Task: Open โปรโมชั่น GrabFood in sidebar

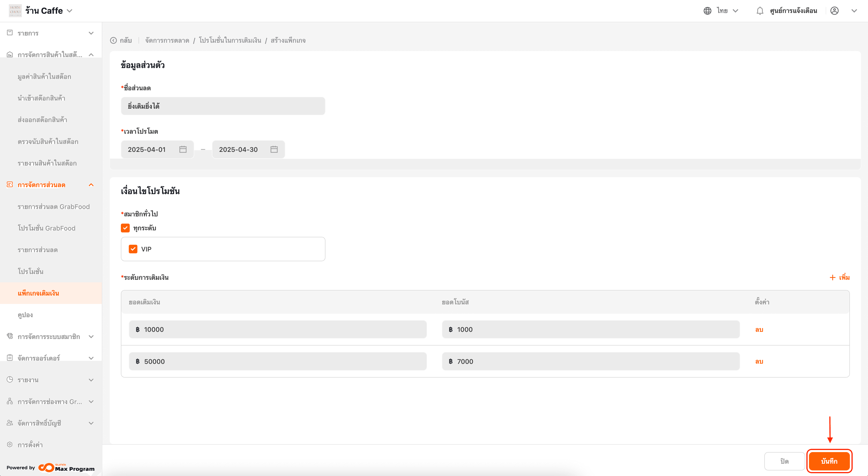Action: point(46,228)
